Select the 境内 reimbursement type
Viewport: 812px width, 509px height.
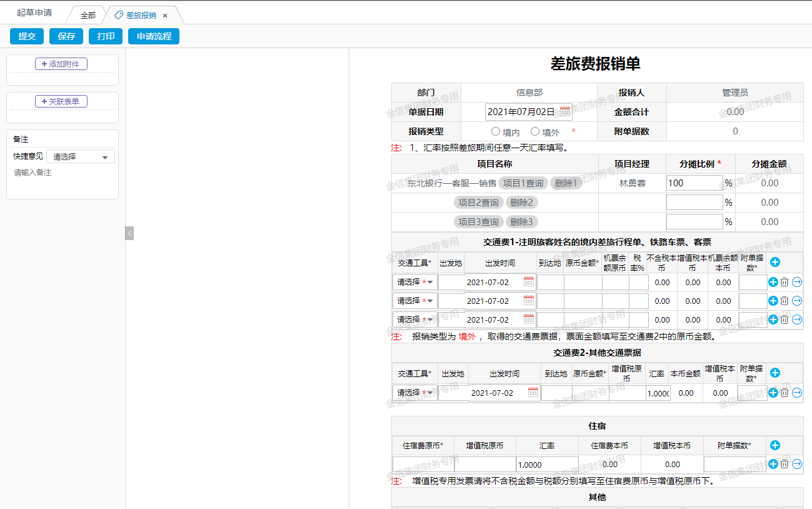[x=494, y=131]
